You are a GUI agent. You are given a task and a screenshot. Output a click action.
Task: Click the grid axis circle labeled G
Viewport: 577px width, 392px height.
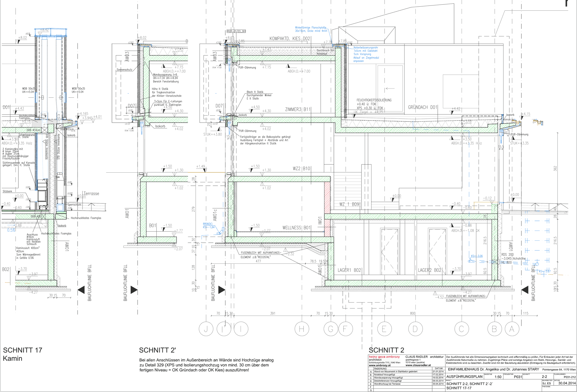pyautogui.click(x=331, y=329)
